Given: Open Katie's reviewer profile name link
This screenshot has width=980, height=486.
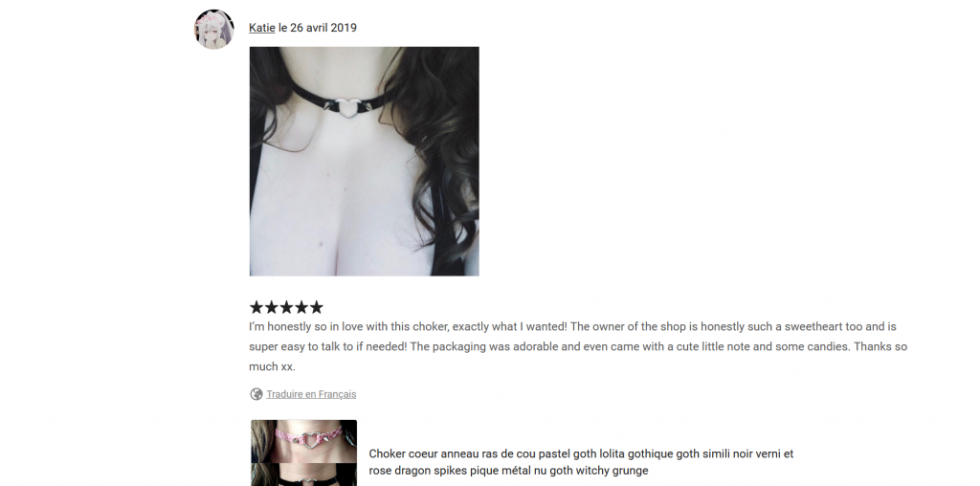Looking at the screenshot, I should (262, 28).
